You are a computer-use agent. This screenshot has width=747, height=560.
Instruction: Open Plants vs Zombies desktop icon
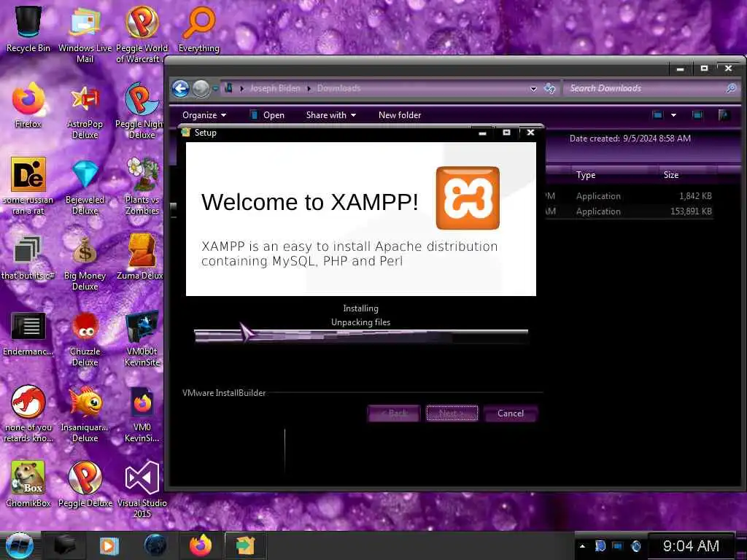142,186
